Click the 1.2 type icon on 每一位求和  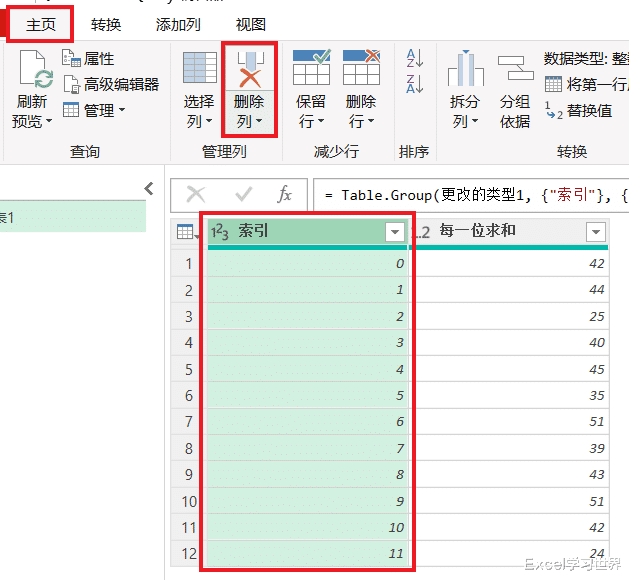click(x=422, y=232)
